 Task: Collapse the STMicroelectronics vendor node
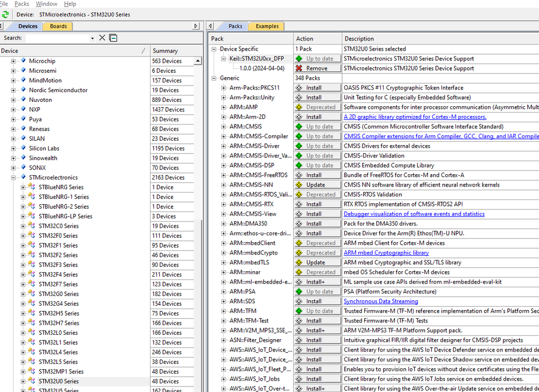13,177
